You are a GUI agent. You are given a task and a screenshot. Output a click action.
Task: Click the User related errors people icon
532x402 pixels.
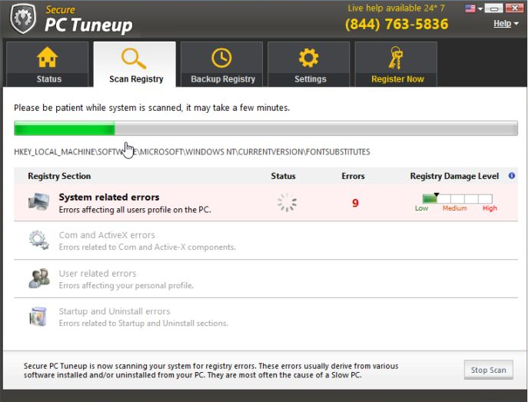click(38, 278)
